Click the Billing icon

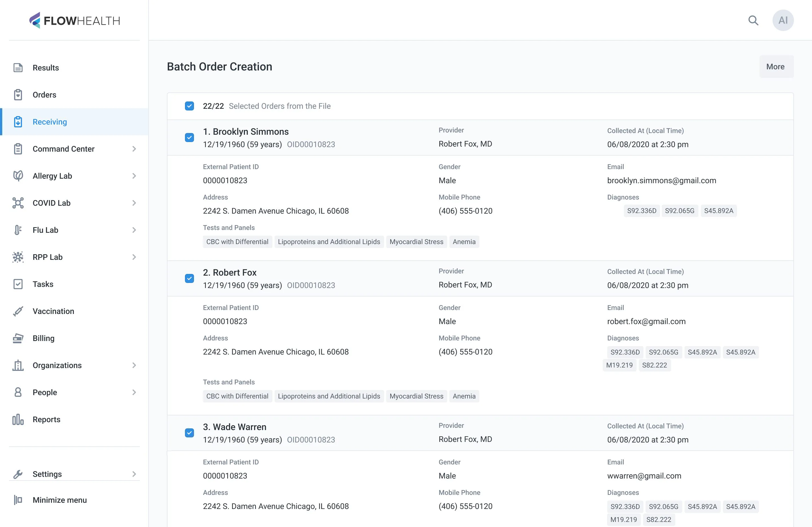pyautogui.click(x=18, y=338)
